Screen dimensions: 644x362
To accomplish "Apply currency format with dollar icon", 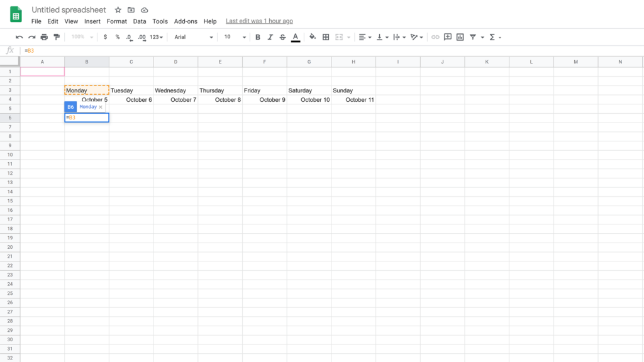I will click(105, 37).
